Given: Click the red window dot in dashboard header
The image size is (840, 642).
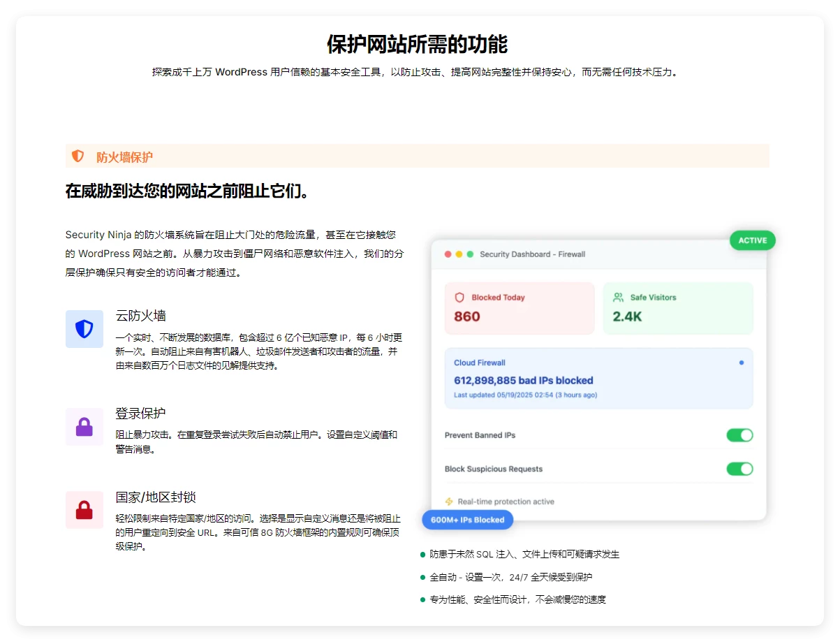Looking at the screenshot, I should pos(448,254).
